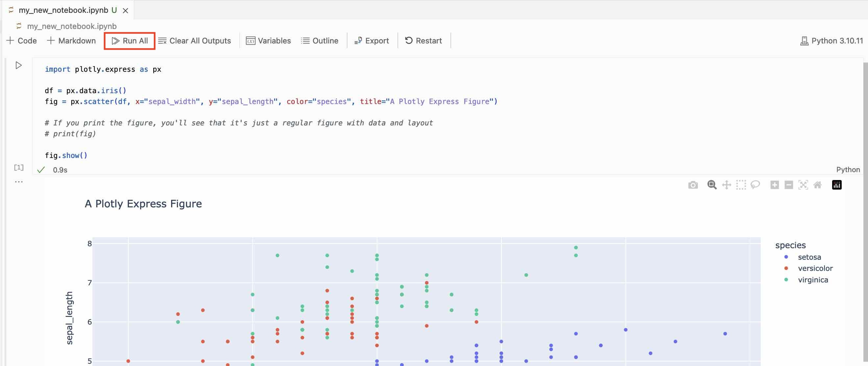868x366 pixels.
Task: Click the Plotly download plot camera icon
Action: pos(693,185)
